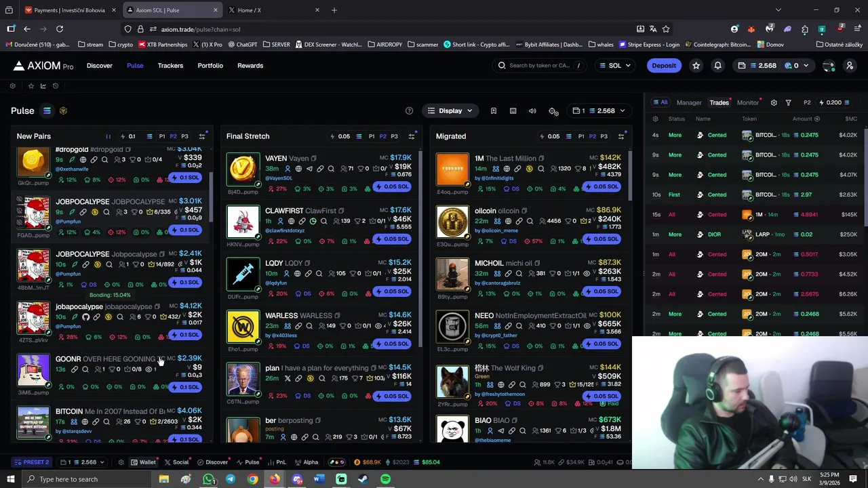Screen dimensions: 868x488
Task: Open the help question-mark icon on Pulse
Action: pyautogui.click(x=409, y=111)
